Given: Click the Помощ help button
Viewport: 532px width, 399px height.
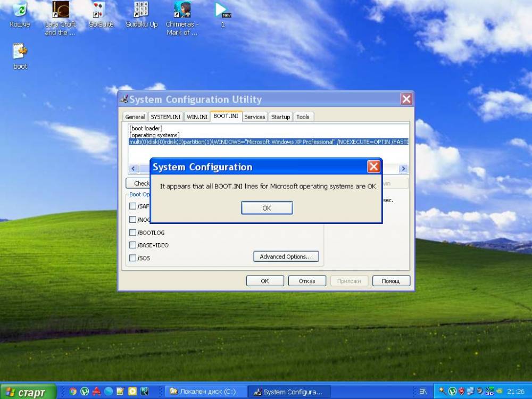Looking at the screenshot, I should 391,280.
